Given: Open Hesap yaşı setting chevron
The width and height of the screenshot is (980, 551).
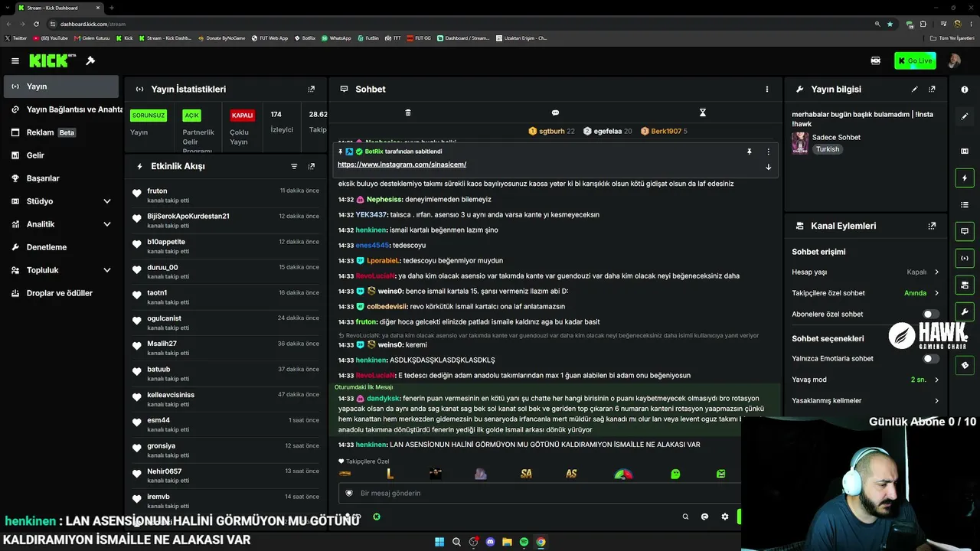Looking at the screenshot, I should 936,272.
